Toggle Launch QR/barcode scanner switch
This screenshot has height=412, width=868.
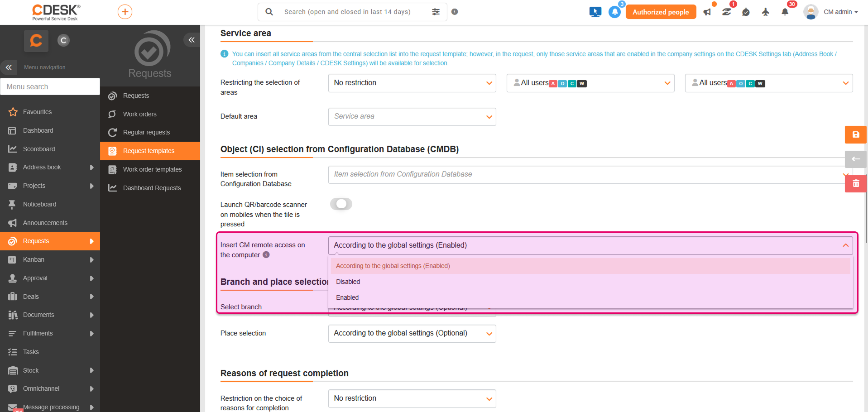pos(341,204)
